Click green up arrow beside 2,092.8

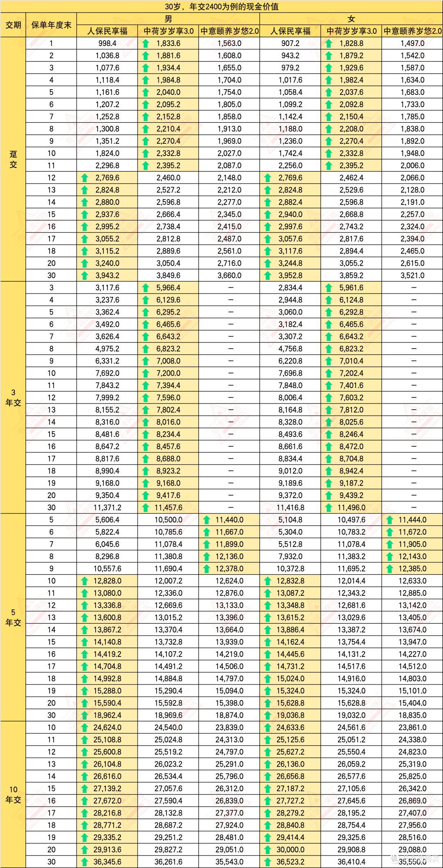329,105
